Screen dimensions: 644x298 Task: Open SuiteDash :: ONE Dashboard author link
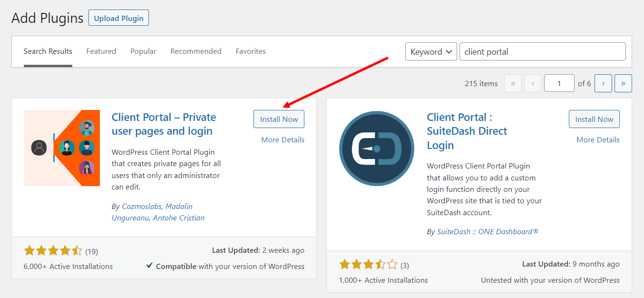click(488, 232)
